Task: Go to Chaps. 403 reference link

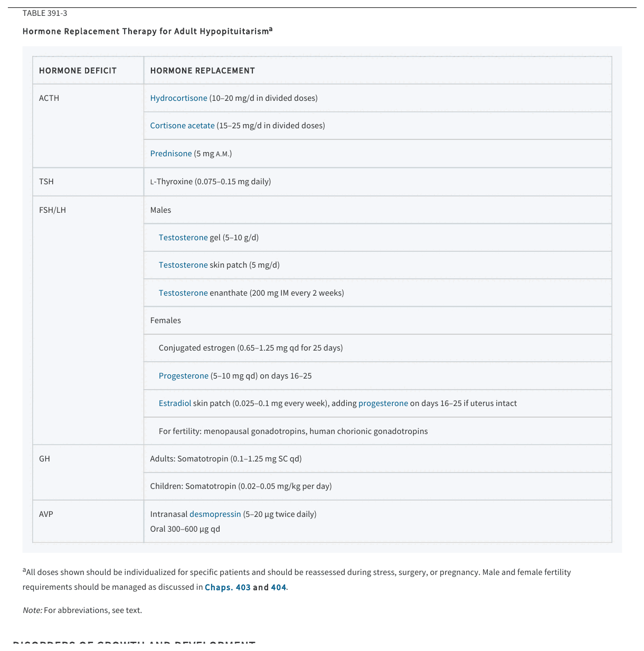Action: (228, 587)
